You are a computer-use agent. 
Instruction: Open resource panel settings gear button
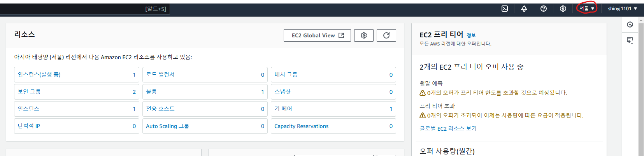(364, 35)
